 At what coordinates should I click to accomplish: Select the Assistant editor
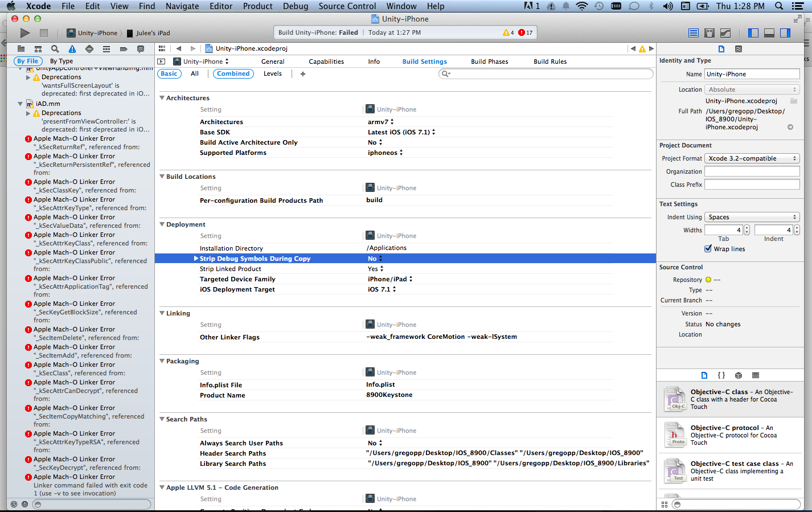[x=710, y=33]
